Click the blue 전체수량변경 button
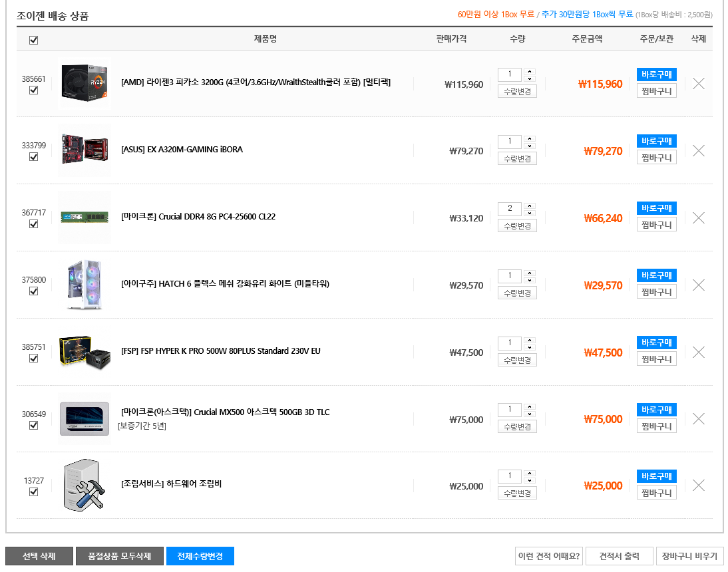This screenshot has height=572, width=728. [200, 556]
